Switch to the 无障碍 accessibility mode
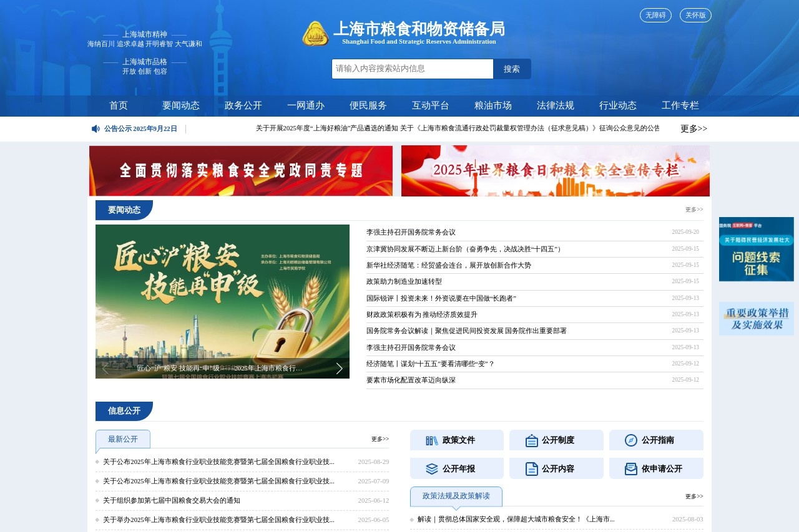This screenshot has width=799, height=532. (x=655, y=15)
